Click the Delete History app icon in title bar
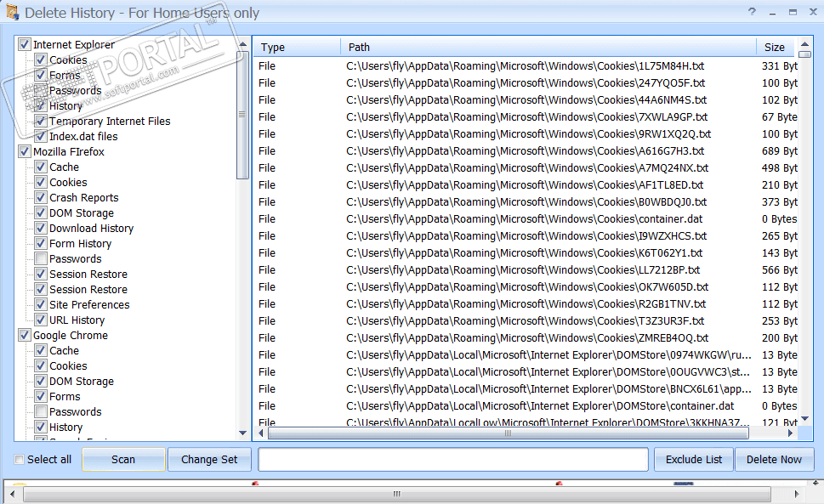 pos(13,12)
